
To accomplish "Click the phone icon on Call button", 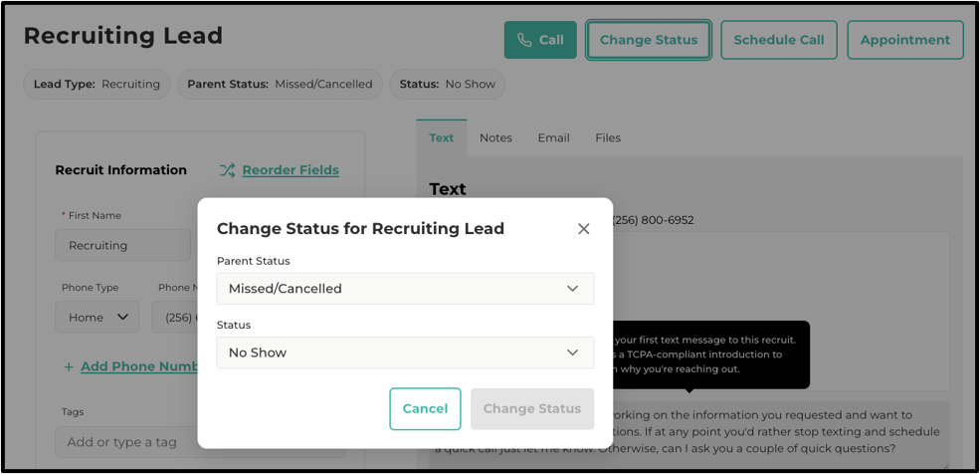I will click(x=524, y=40).
